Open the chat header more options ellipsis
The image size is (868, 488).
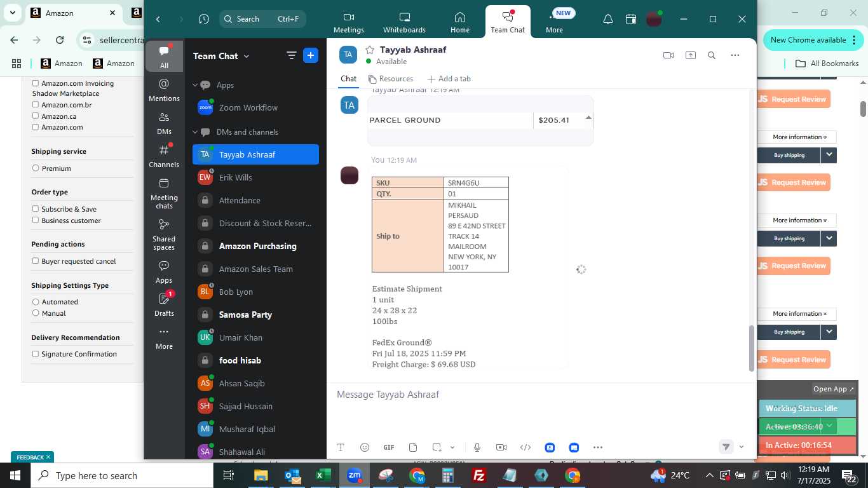click(x=735, y=55)
